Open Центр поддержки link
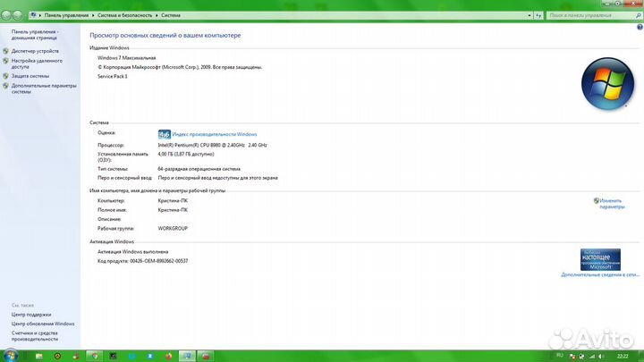The image size is (644, 362). [x=31, y=315]
